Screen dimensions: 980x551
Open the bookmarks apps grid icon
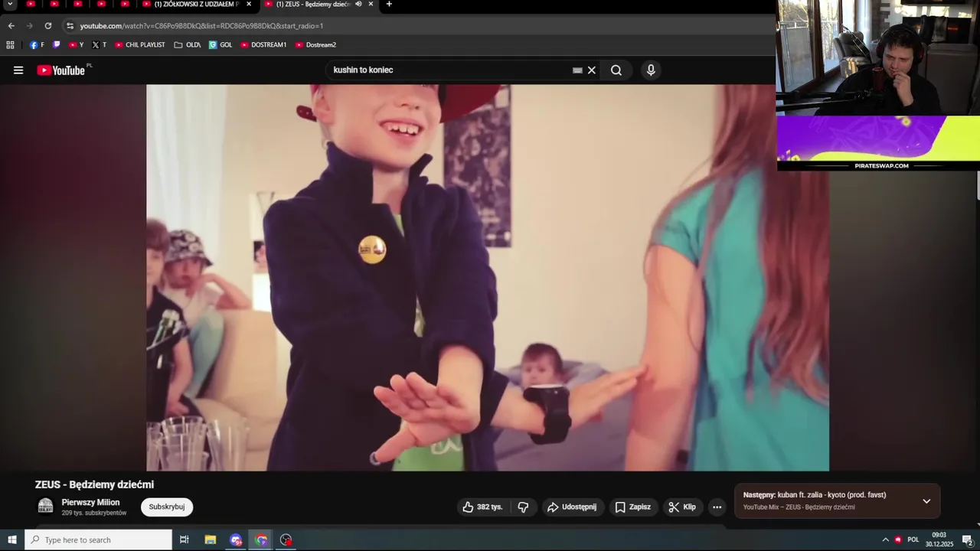pos(10,45)
